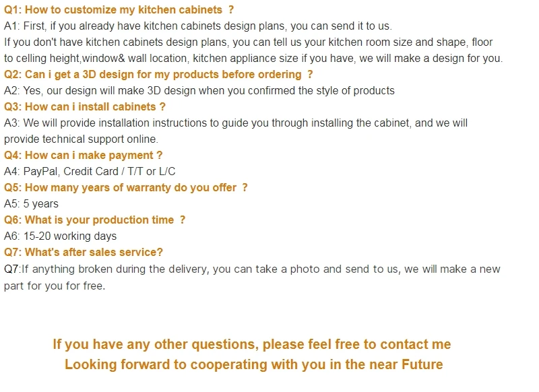Click the question about customizing kitchen cabinets
This screenshot has height=392, width=539.
[119, 10]
